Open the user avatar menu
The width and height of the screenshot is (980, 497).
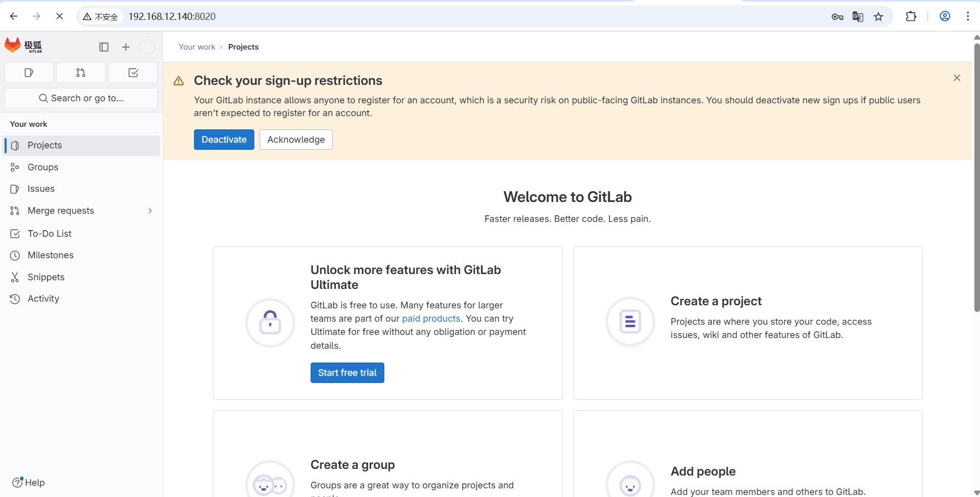147,47
